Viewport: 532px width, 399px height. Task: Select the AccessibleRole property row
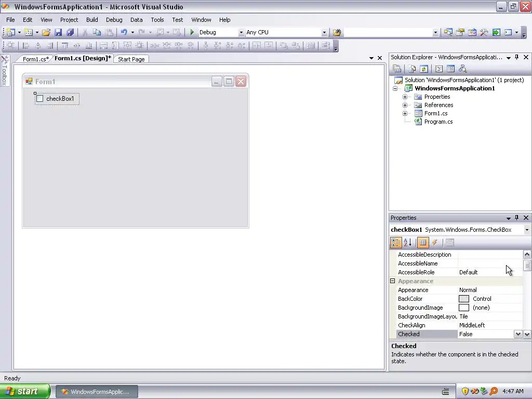click(460, 272)
